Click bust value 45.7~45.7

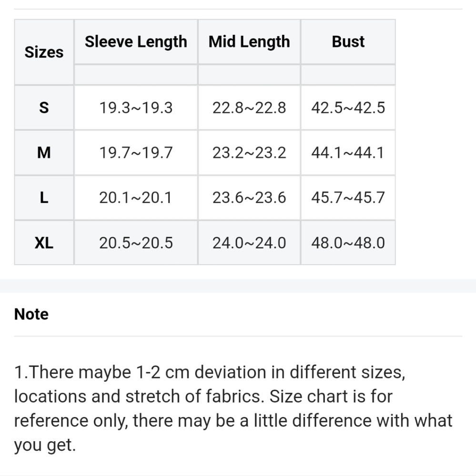(x=348, y=198)
